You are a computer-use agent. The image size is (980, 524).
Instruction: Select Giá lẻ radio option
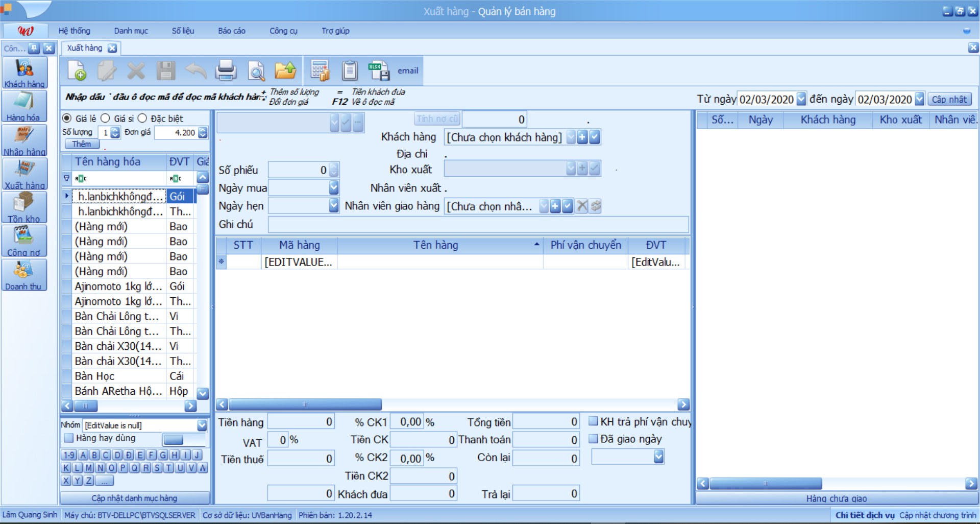pos(67,118)
